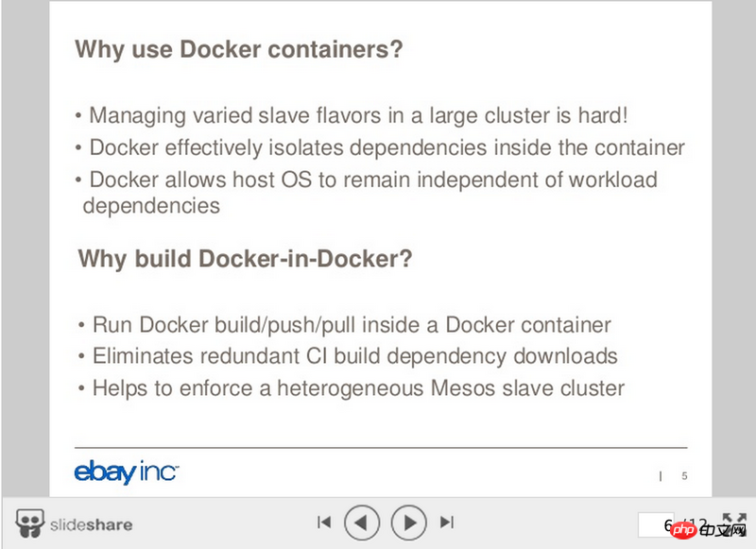Click the red php watermark badge
This screenshot has width=756, height=549.
(x=683, y=530)
